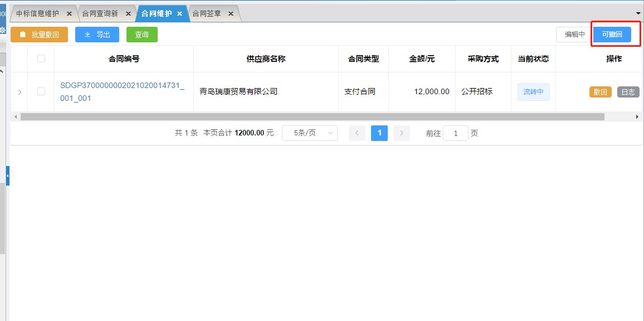Viewport: 644px width, 321px height.
Task: Go to next page arrow
Action: pos(402,133)
